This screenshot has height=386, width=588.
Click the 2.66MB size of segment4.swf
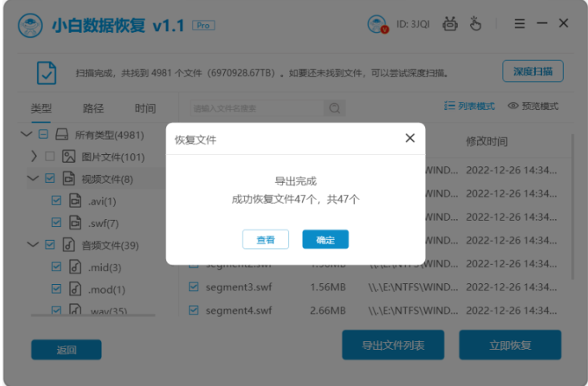(328, 311)
